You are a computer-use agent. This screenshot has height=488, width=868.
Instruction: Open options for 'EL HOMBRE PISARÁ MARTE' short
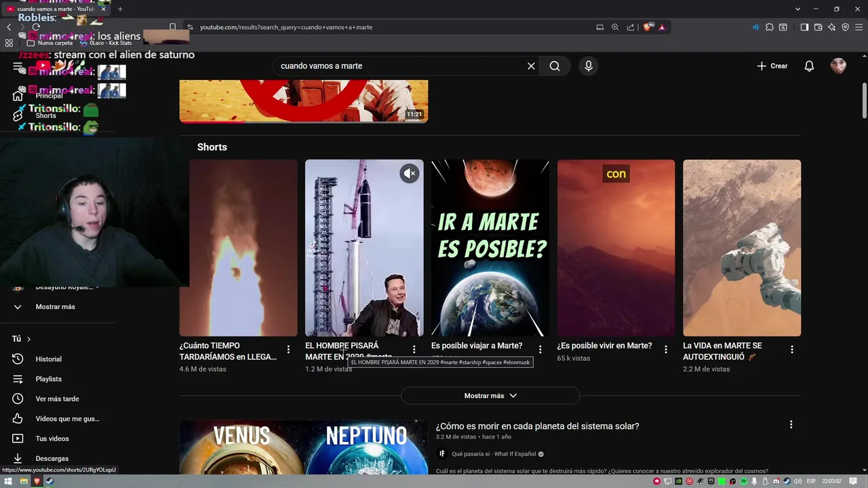tap(414, 350)
